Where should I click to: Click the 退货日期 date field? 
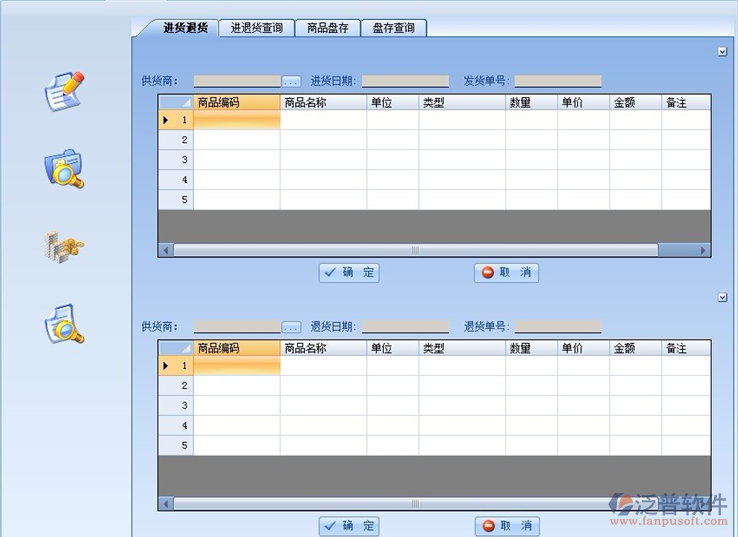point(405,327)
